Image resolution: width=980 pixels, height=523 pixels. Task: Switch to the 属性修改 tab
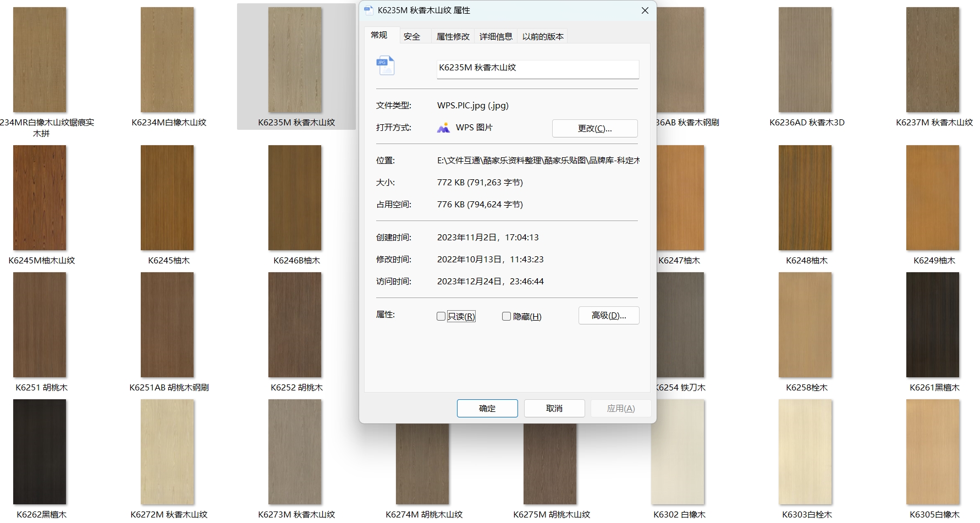[x=453, y=36]
